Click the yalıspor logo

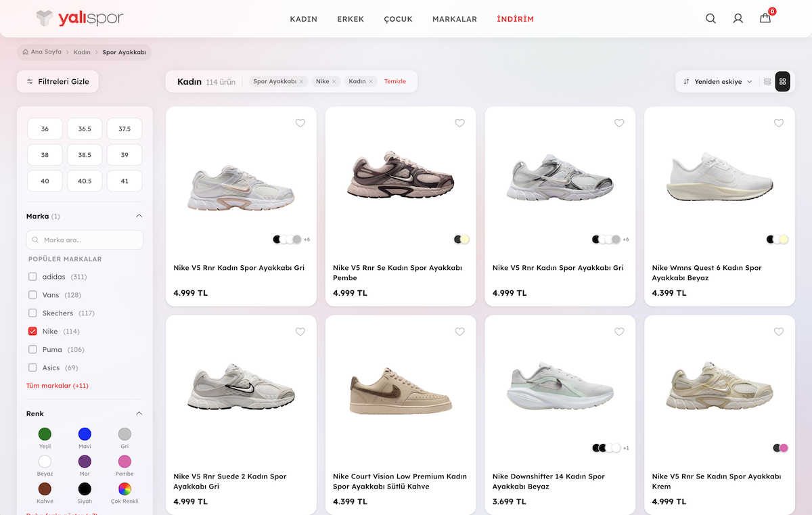click(x=80, y=18)
